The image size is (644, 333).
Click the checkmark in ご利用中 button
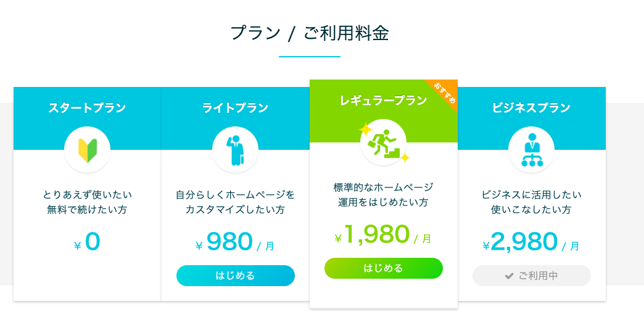coord(510,276)
